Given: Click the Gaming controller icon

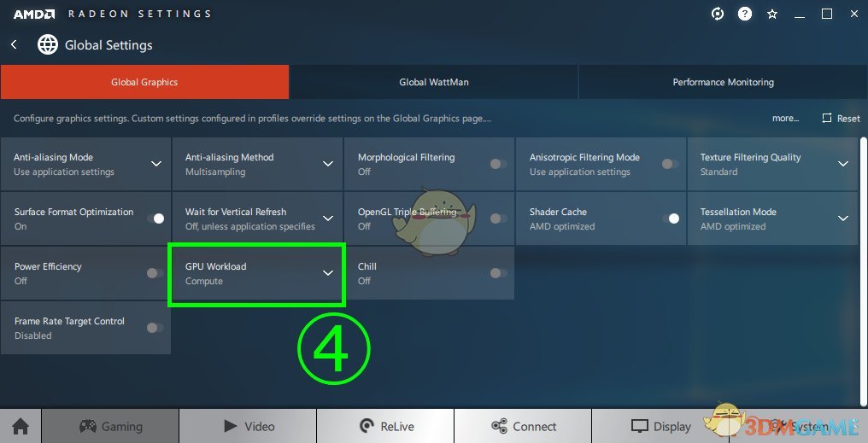Looking at the screenshot, I should click(88, 427).
